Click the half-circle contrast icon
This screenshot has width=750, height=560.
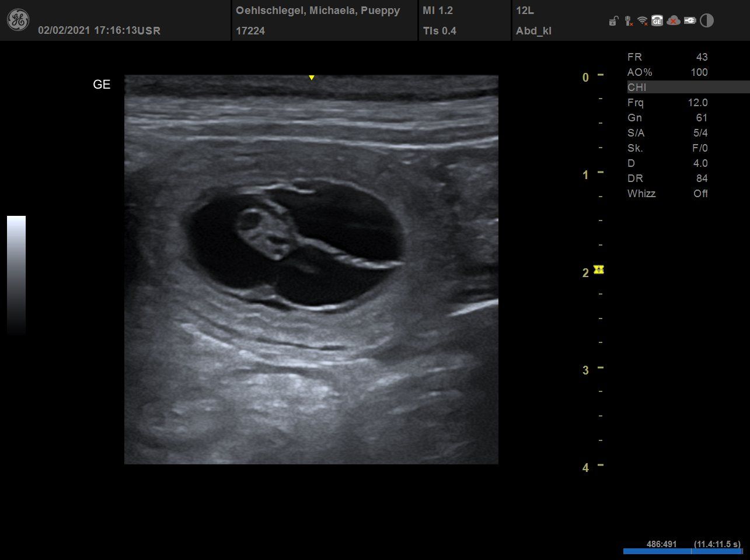point(707,21)
